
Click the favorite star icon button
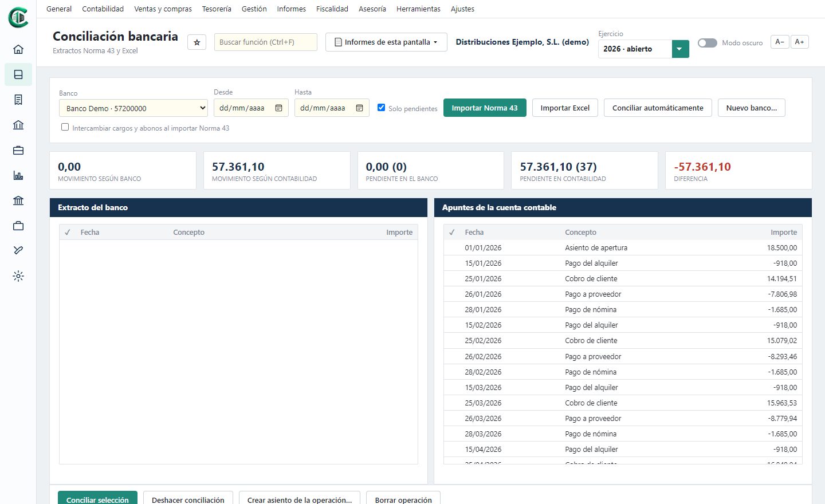point(197,42)
